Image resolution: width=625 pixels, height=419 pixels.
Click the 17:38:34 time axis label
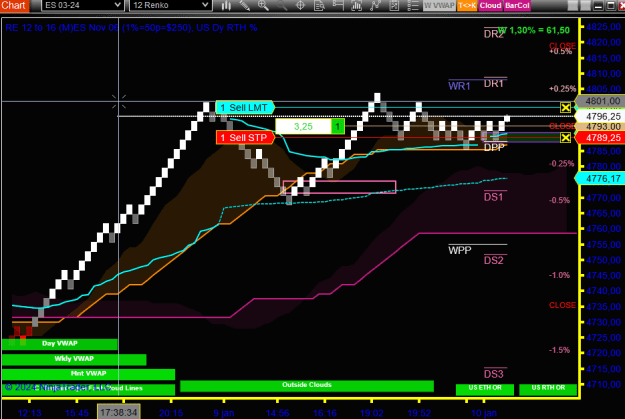119,412
